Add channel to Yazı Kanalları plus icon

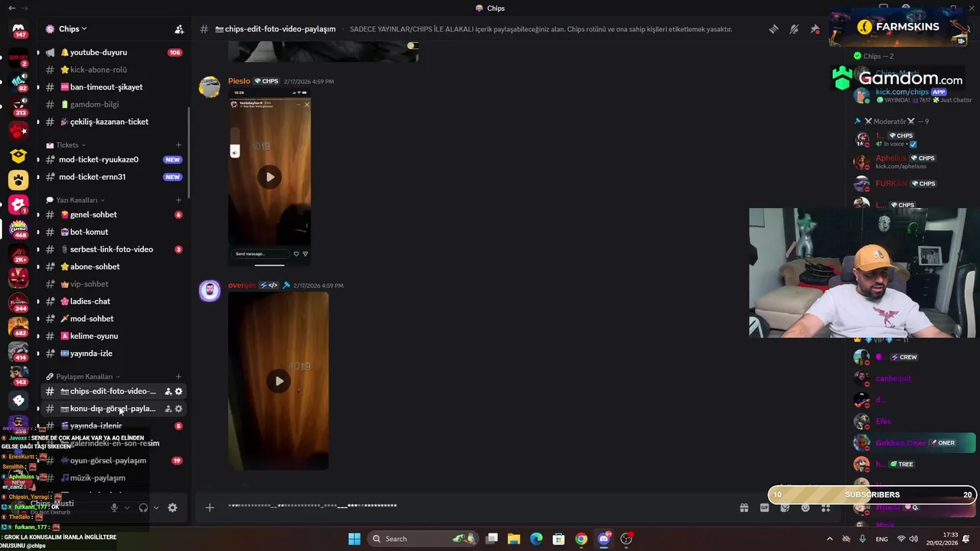pyautogui.click(x=178, y=200)
